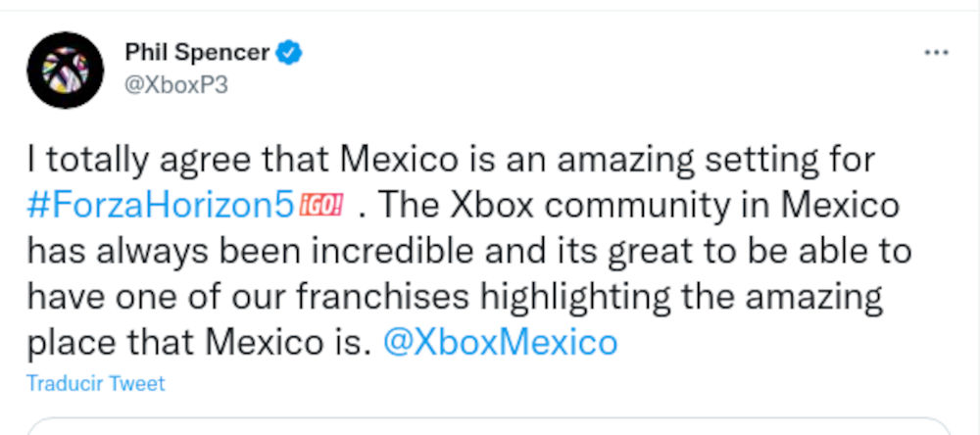Open Phil Spencer's profile avatar
980x435 pixels.
click(x=66, y=70)
